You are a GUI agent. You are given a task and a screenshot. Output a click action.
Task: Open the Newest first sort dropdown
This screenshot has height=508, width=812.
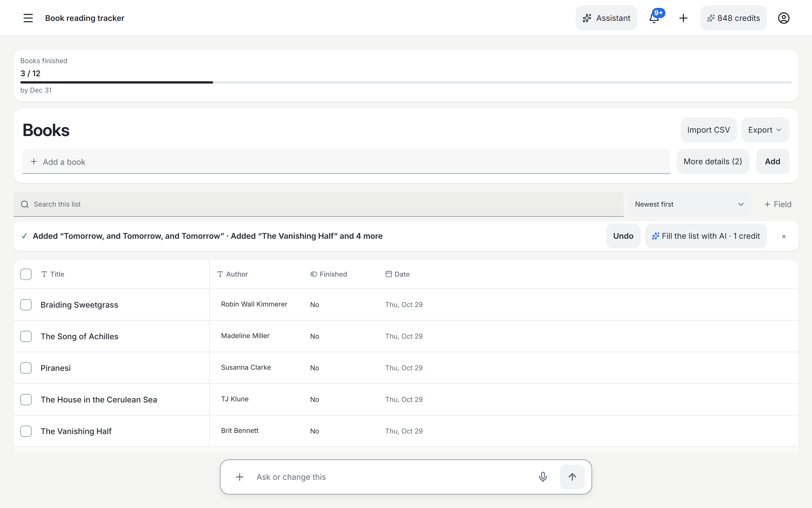[x=690, y=204]
